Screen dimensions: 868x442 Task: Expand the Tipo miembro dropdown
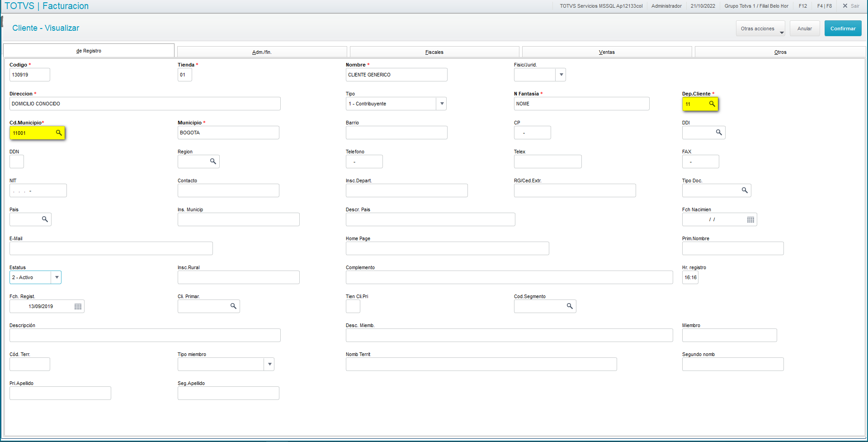point(269,364)
